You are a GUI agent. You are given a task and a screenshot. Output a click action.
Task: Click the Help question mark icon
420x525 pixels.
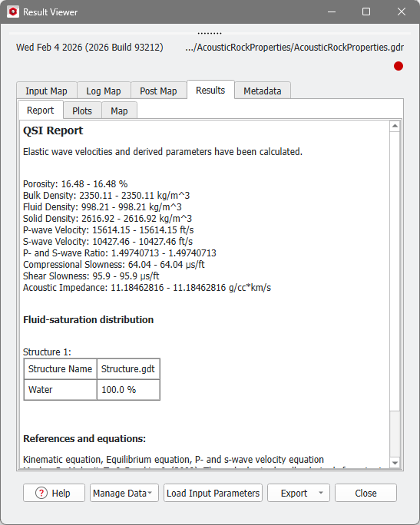click(41, 493)
